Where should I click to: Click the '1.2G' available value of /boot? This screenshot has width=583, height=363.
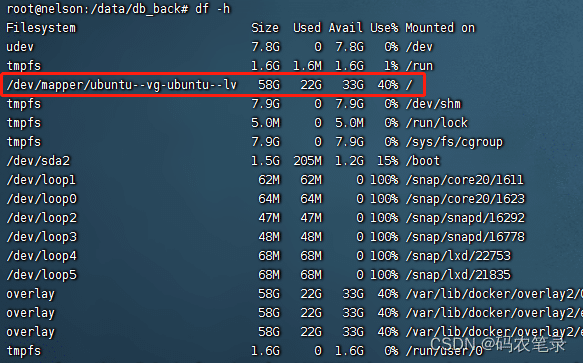coord(350,161)
